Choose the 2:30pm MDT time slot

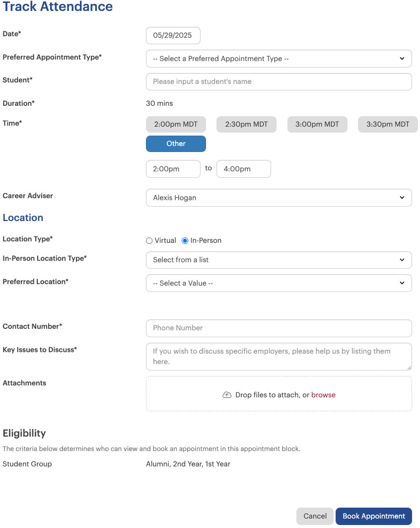[246, 124]
